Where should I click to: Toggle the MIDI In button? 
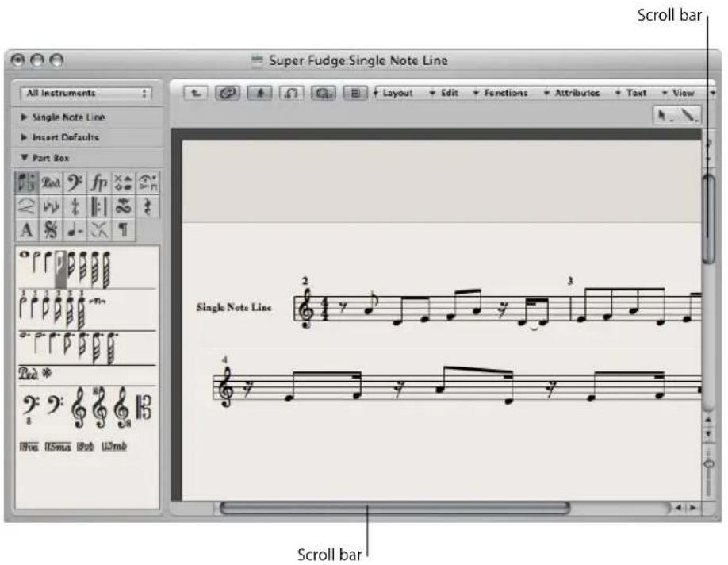coord(292,93)
